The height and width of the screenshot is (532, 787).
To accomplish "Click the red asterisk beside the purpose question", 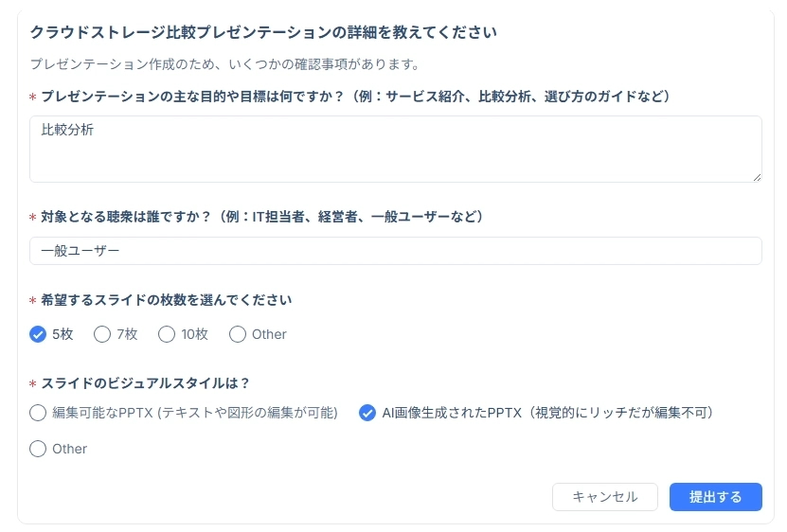I will point(33,98).
